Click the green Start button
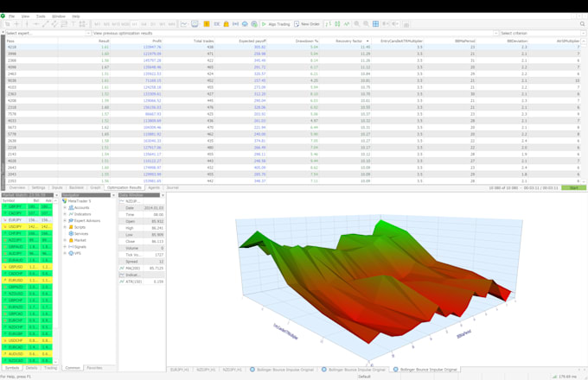This screenshot has width=588, height=380. pyautogui.click(x=572, y=187)
